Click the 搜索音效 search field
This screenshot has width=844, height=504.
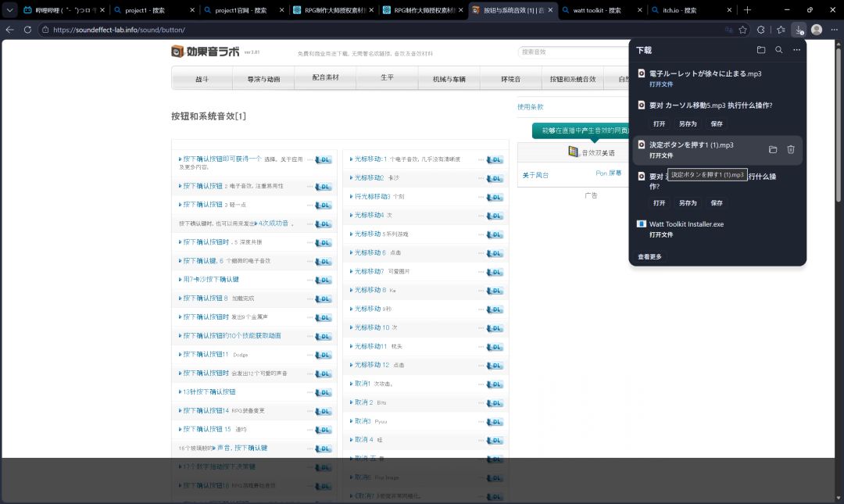tap(573, 52)
